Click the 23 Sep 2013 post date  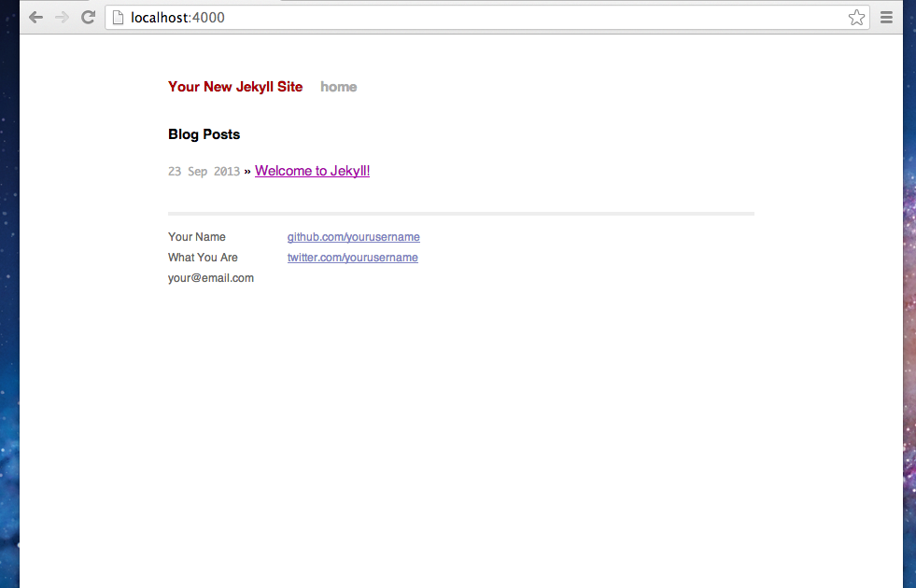pyautogui.click(x=204, y=172)
